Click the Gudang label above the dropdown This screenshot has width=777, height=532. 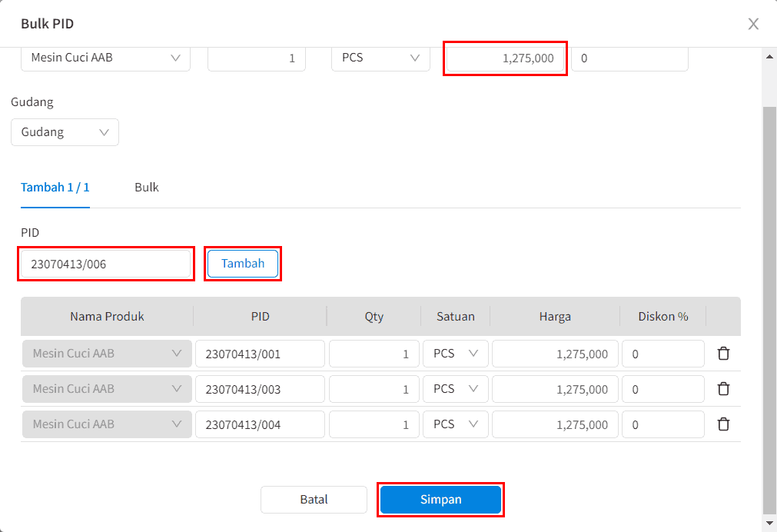coord(32,102)
